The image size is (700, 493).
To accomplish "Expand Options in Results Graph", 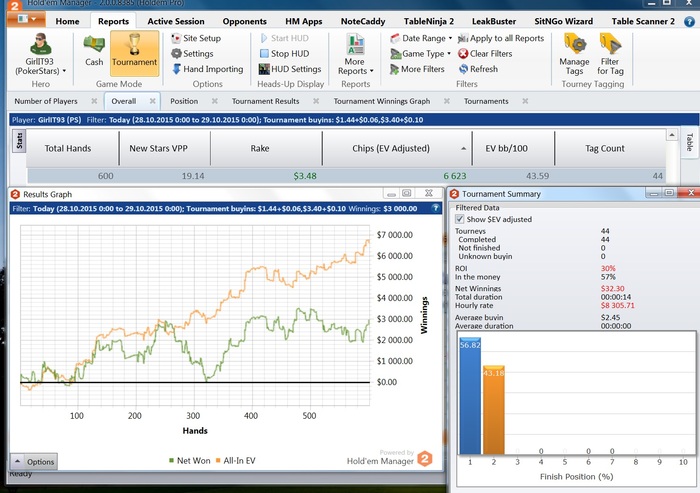I will click(x=34, y=461).
